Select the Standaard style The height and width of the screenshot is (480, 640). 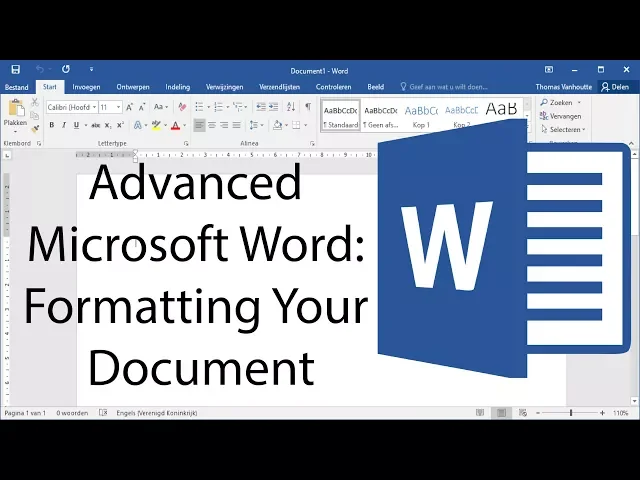(341, 116)
